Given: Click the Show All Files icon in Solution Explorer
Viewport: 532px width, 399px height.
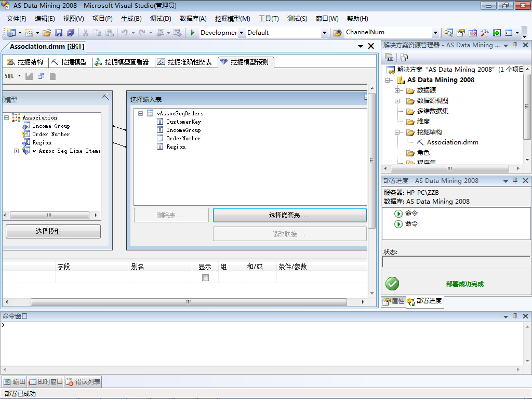Looking at the screenshot, I should [404, 57].
